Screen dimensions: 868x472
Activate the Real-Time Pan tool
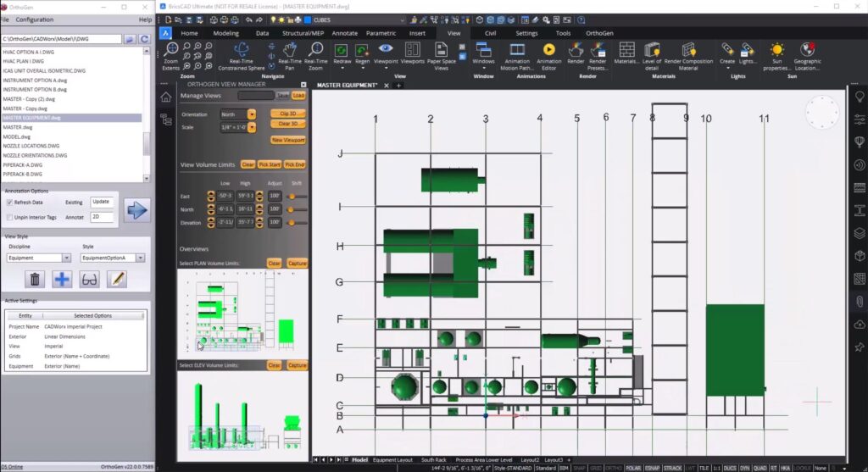[289, 55]
